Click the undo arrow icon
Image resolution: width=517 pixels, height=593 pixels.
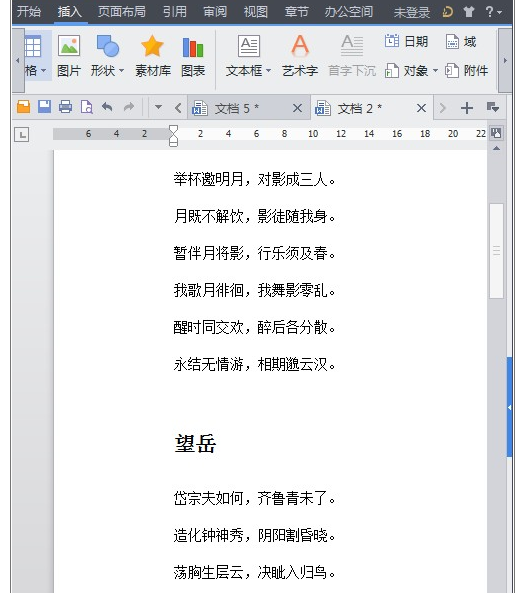point(107,107)
